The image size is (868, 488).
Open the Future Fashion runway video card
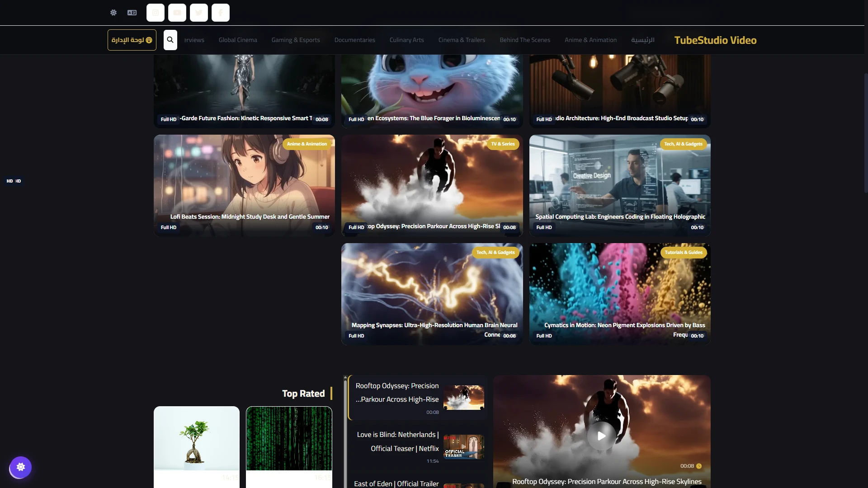[x=244, y=90]
